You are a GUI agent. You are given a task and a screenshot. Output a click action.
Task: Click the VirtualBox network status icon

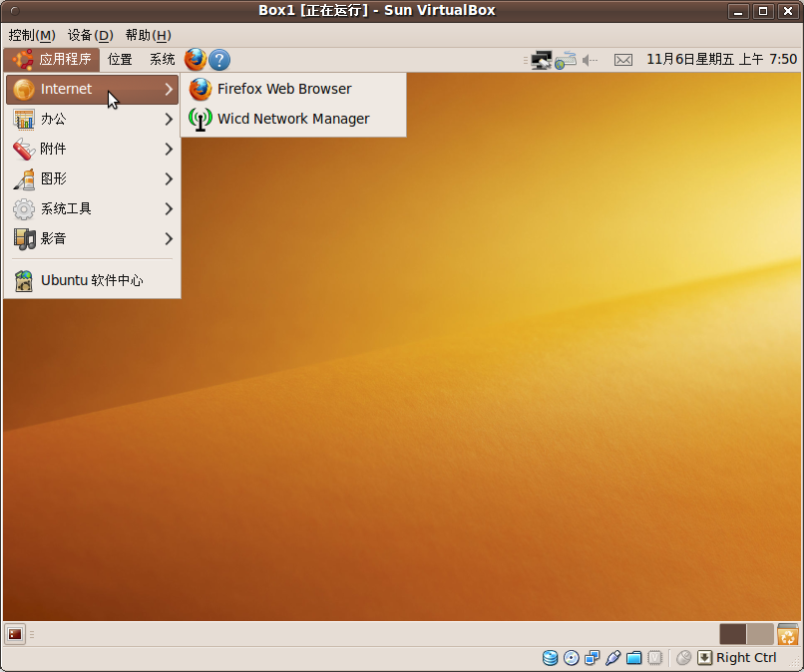(x=593, y=658)
